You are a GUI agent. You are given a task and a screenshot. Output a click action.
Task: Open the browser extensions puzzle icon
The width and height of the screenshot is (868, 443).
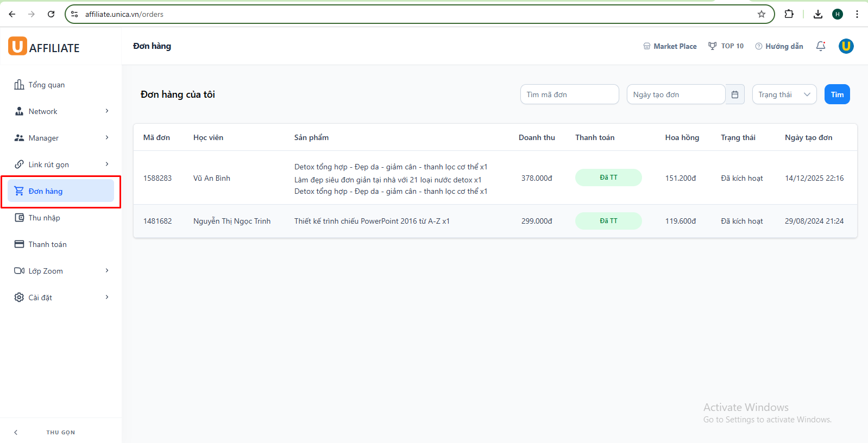pyautogui.click(x=789, y=14)
